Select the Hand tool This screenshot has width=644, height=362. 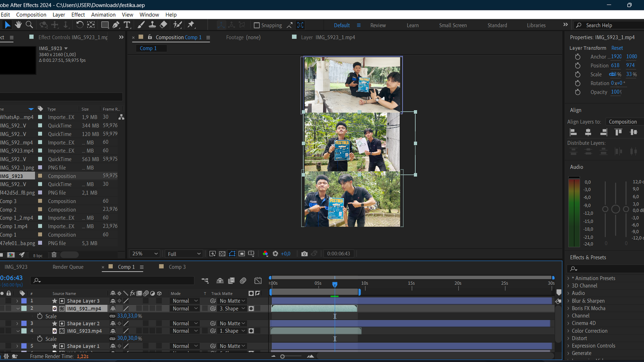click(18, 25)
